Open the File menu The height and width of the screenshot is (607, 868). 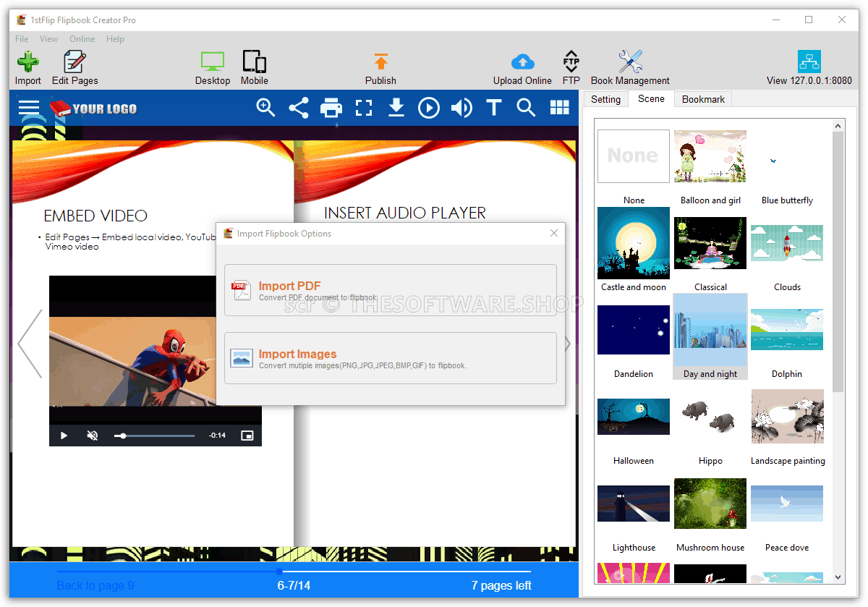[22, 39]
